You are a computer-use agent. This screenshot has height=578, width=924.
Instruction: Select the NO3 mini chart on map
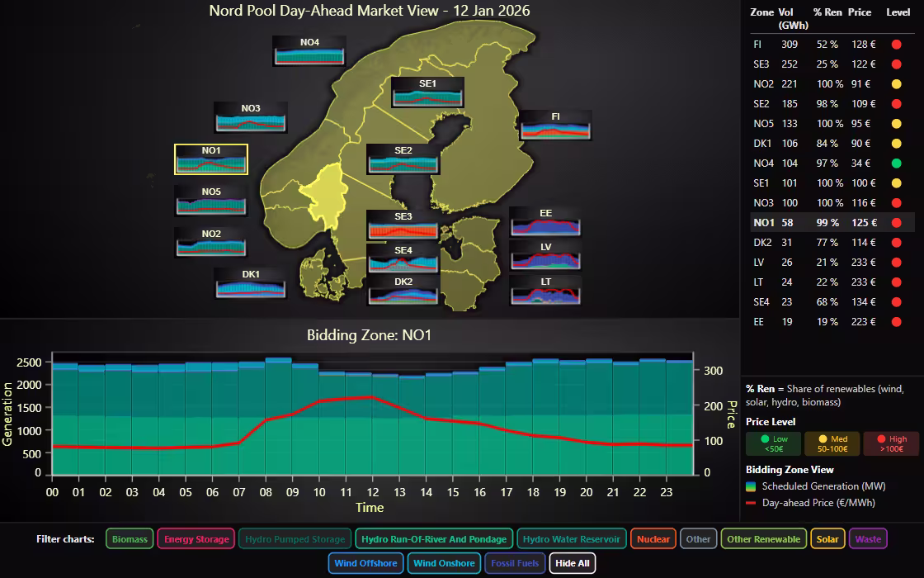coord(251,116)
